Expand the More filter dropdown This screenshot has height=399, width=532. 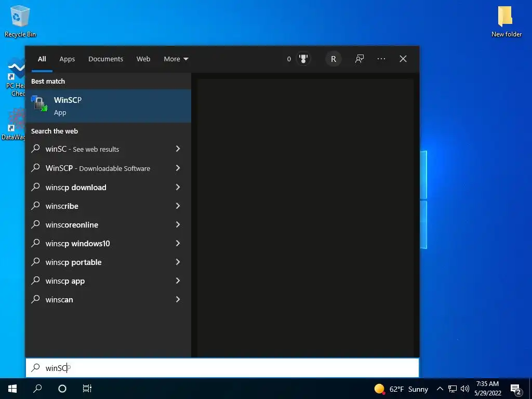176,59
